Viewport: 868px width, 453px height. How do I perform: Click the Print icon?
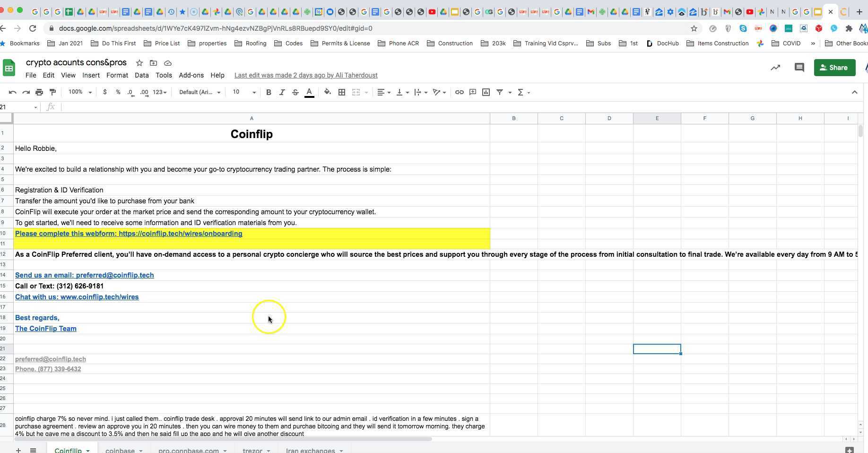[x=39, y=92]
